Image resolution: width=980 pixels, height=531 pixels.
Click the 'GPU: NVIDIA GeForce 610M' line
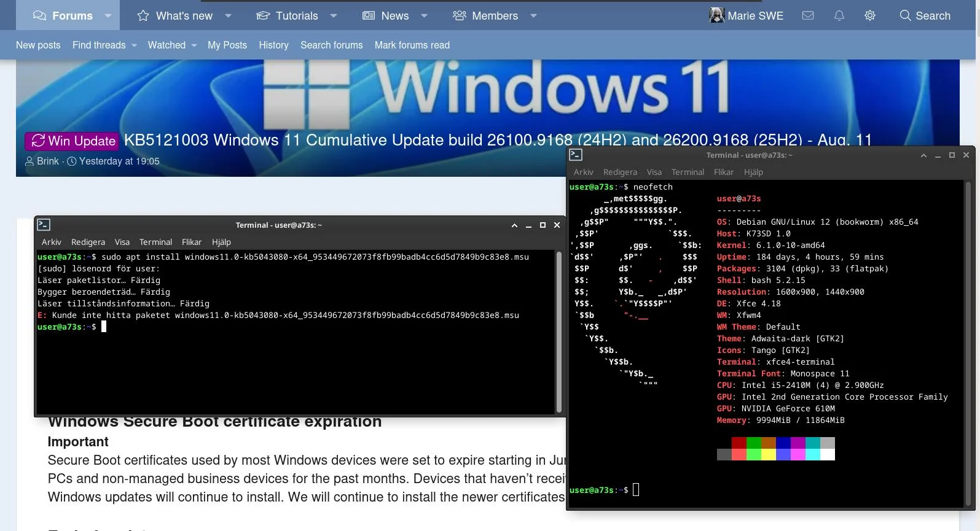click(775, 408)
